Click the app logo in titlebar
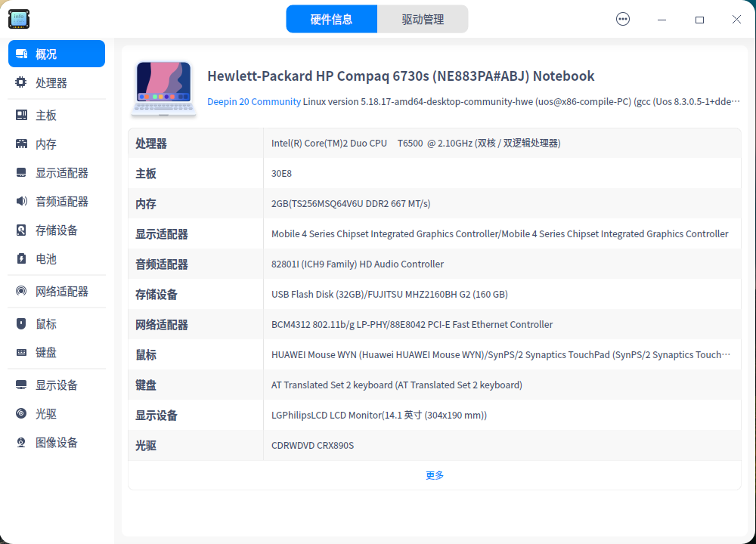 18,18
